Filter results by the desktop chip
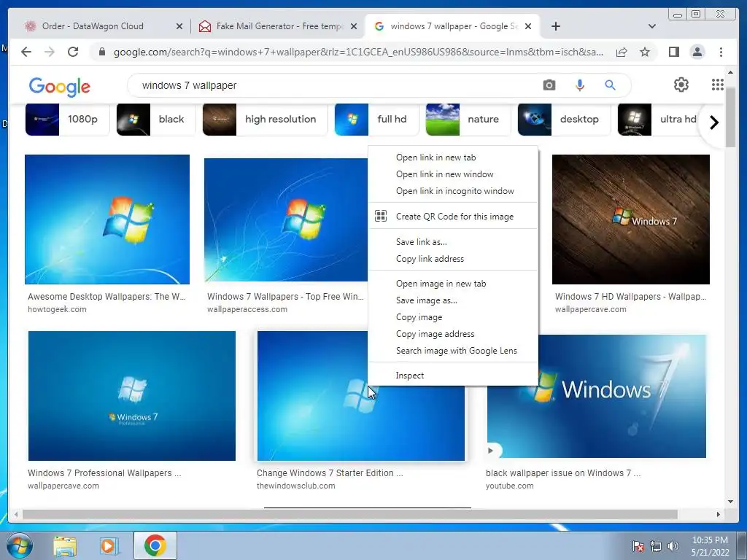The height and width of the screenshot is (560, 747). (x=564, y=119)
